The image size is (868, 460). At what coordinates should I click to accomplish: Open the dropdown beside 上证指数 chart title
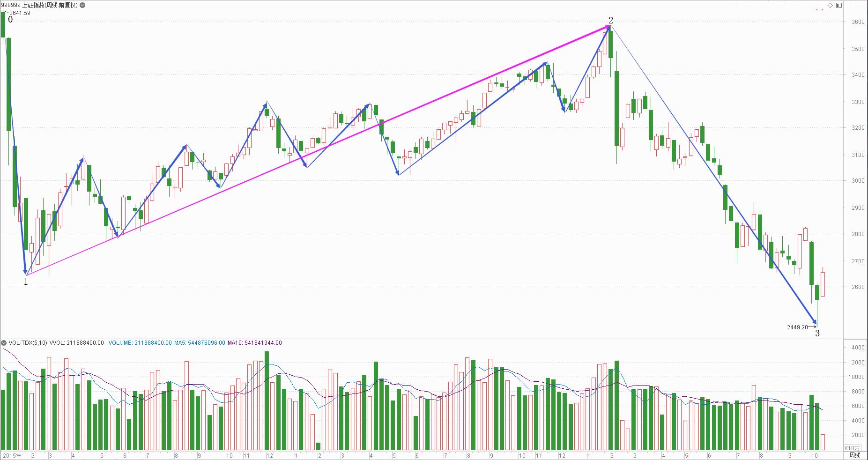pos(83,6)
